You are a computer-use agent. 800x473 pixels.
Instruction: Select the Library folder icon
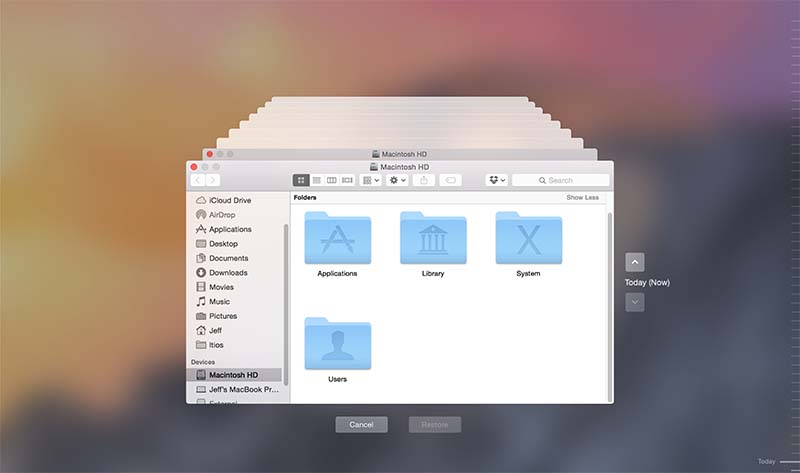433,238
